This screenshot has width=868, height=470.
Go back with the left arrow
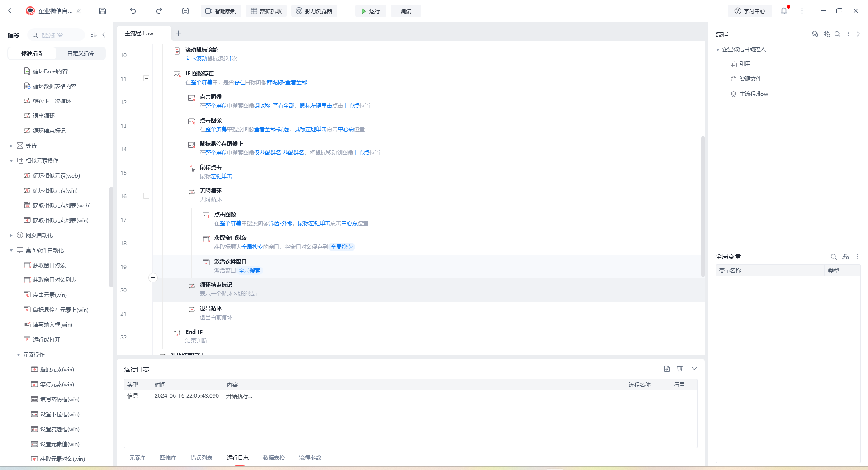pos(10,11)
